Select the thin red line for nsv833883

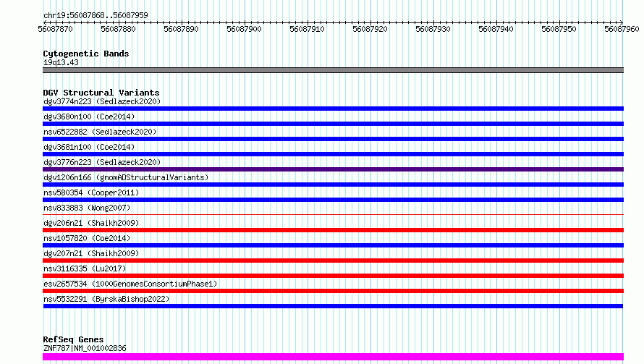(333, 214)
